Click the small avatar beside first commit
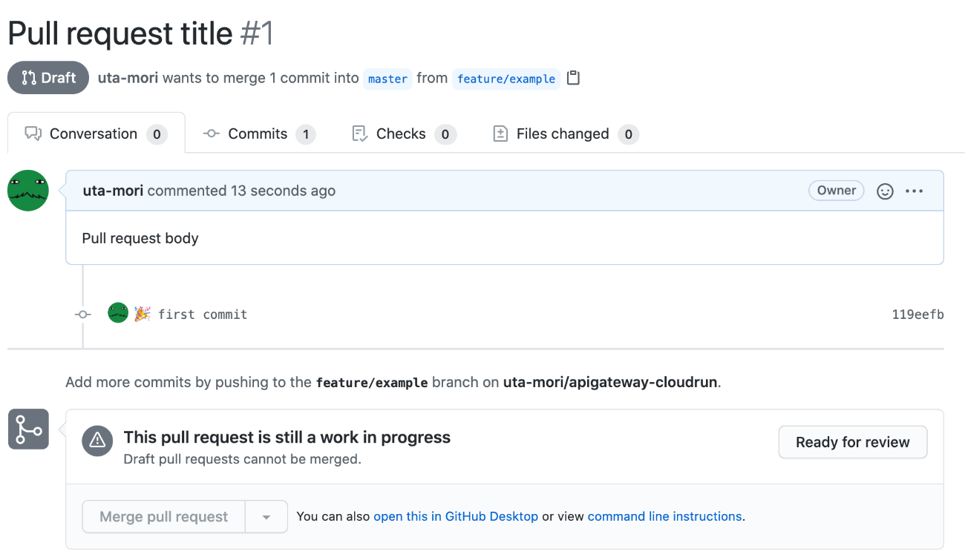The image size is (965, 560). point(118,313)
